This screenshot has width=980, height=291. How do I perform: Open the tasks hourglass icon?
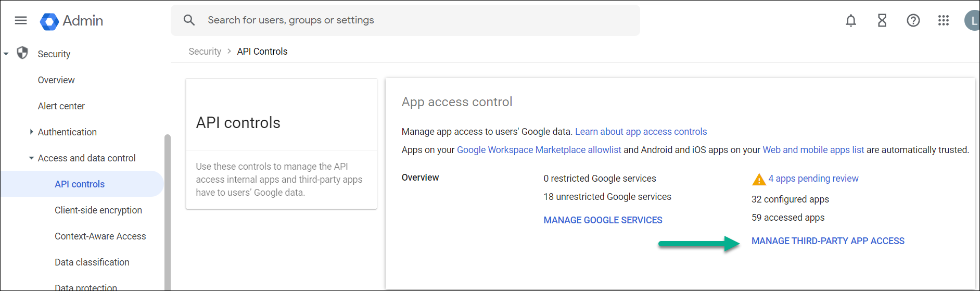pyautogui.click(x=882, y=20)
